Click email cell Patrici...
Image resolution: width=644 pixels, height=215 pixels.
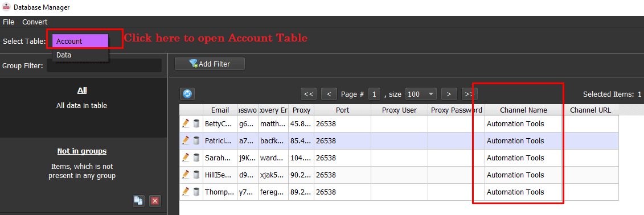[x=220, y=140]
